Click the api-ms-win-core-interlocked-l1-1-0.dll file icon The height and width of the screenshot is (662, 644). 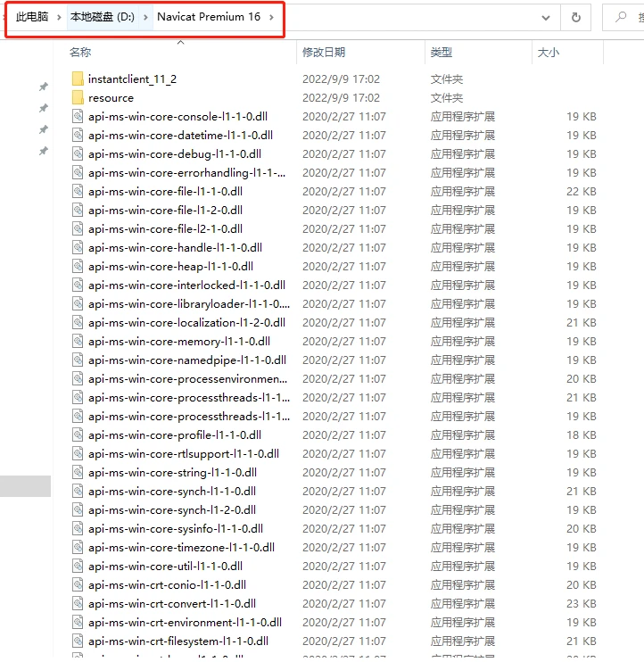click(x=78, y=285)
